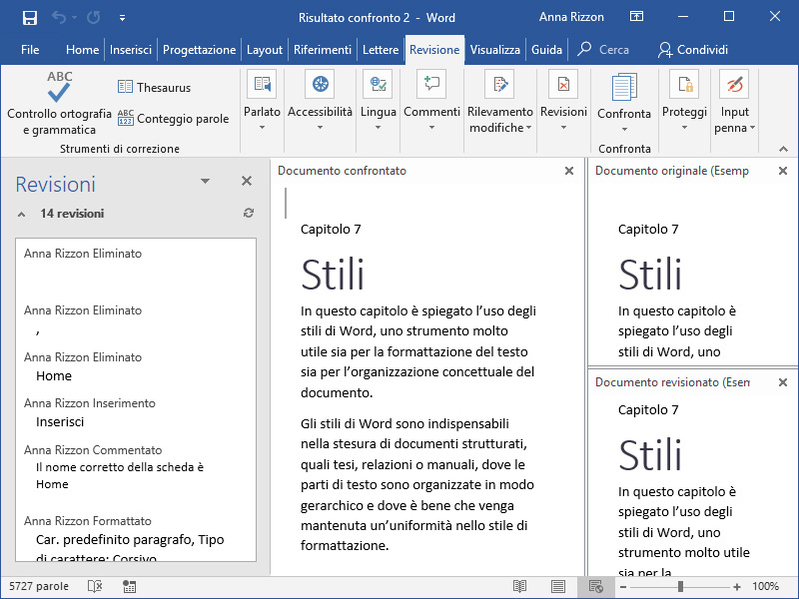The width and height of the screenshot is (799, 599).
Task: Click the Save icon in the title bar
Action: [x=30, y=18]
